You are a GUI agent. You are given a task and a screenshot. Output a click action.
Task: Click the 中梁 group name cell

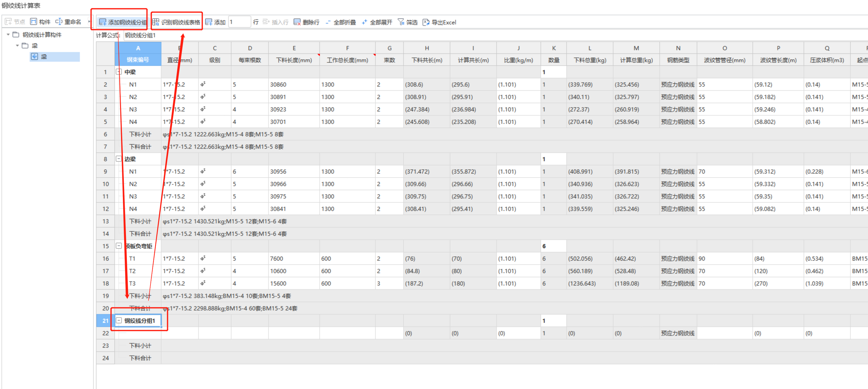(x=138, y=72)
